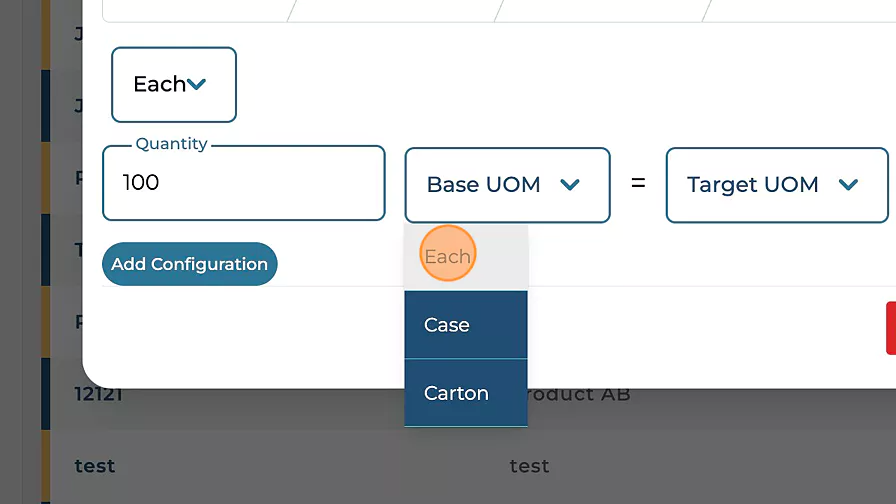
Task: Click the equals sign between UOM dropdowns
Action: click(x=638, y=184)
